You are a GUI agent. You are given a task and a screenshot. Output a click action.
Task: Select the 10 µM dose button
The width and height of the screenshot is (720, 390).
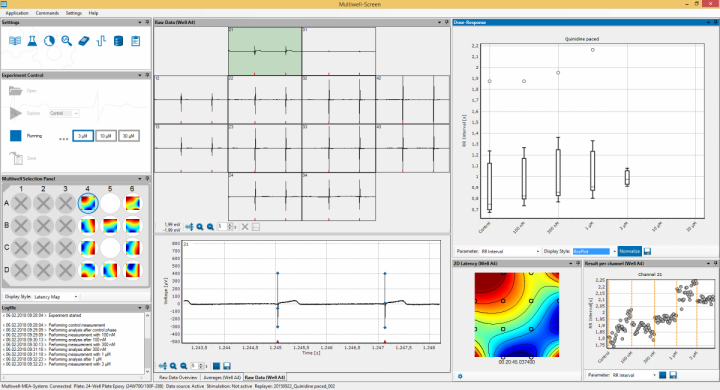coord(106,136)
